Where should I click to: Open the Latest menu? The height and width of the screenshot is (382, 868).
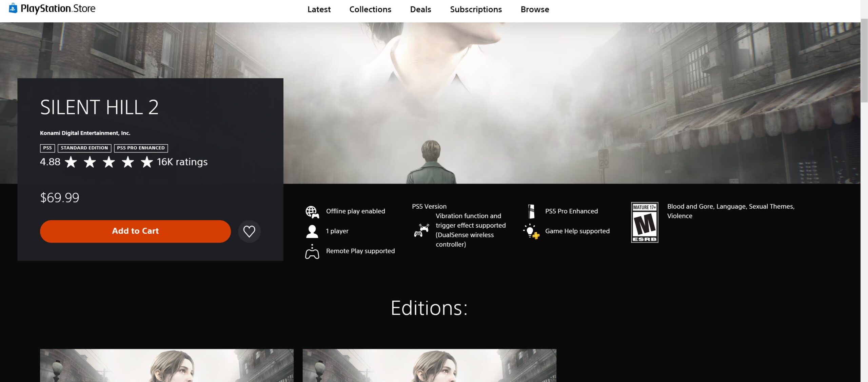319,9
